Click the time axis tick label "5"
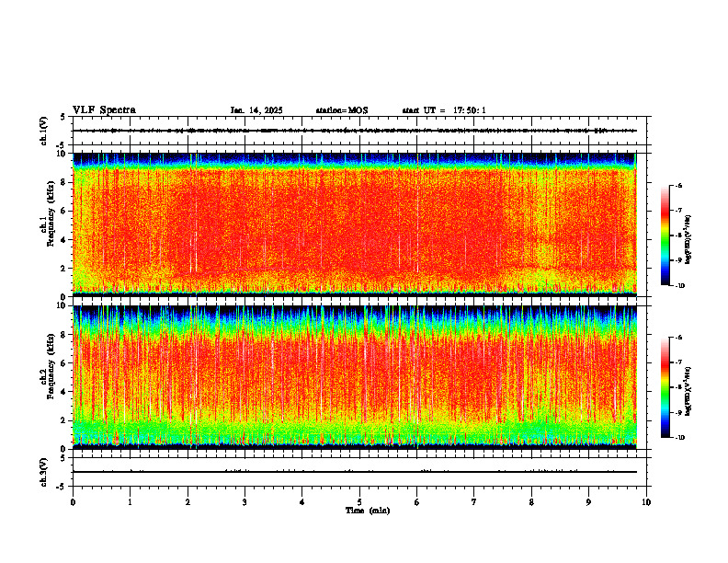The height and width of the screenshot is (563, 728). pyautogui.click(x=359, y=502)
